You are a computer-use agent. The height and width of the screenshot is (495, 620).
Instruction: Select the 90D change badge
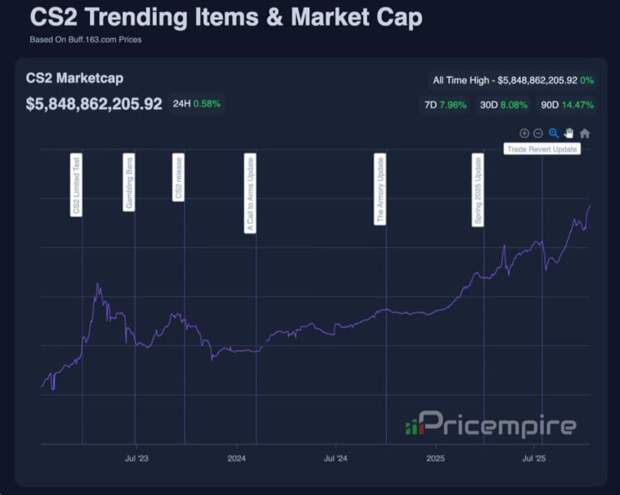(x=556, y=104)
